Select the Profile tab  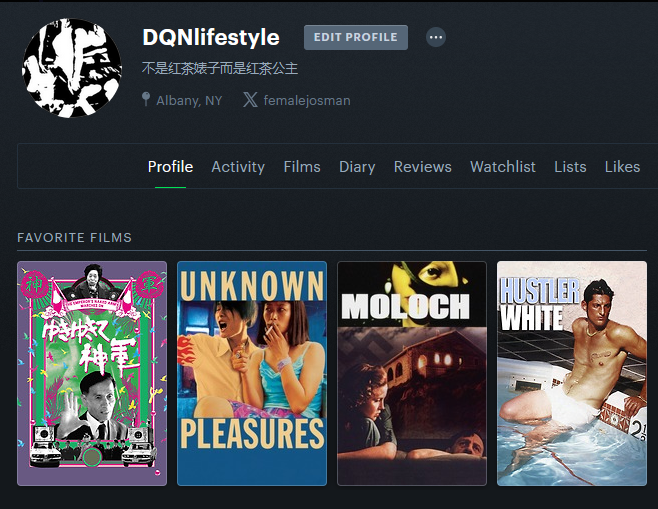(170, 167)
